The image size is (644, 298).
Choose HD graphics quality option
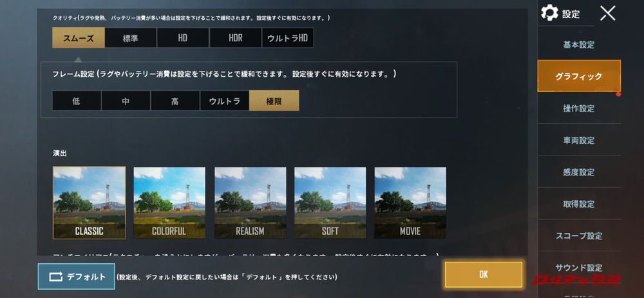[x=183, y=38]
